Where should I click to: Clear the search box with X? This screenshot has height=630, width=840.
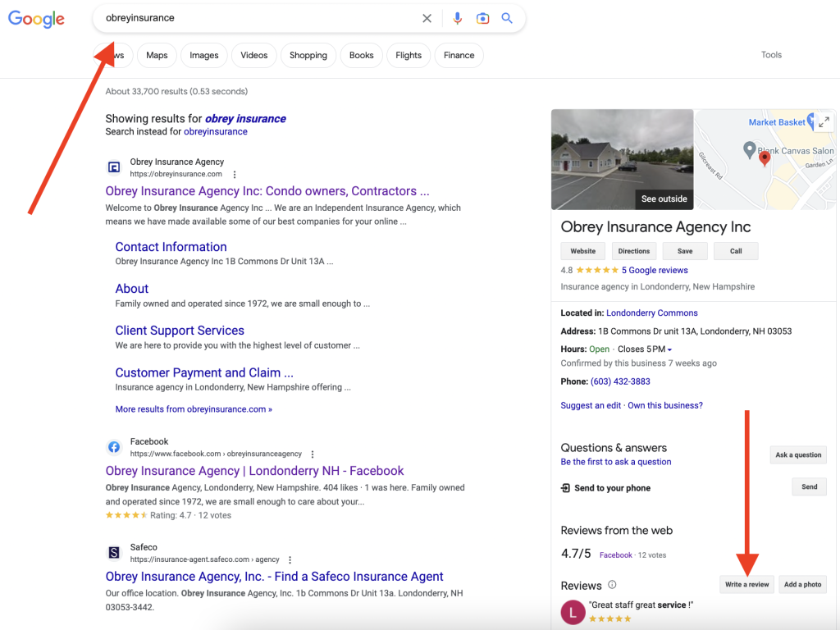click(427, 18)
